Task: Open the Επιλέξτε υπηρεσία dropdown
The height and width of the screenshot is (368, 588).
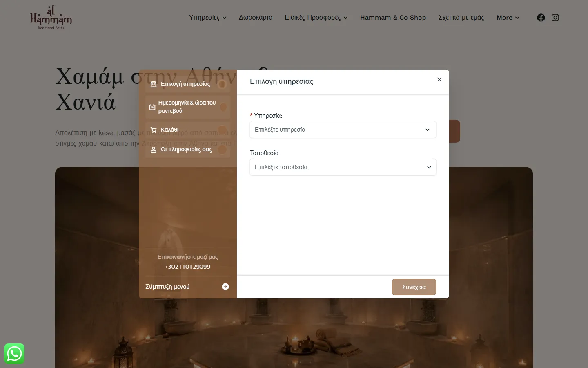Action: [x=343, y=130]
